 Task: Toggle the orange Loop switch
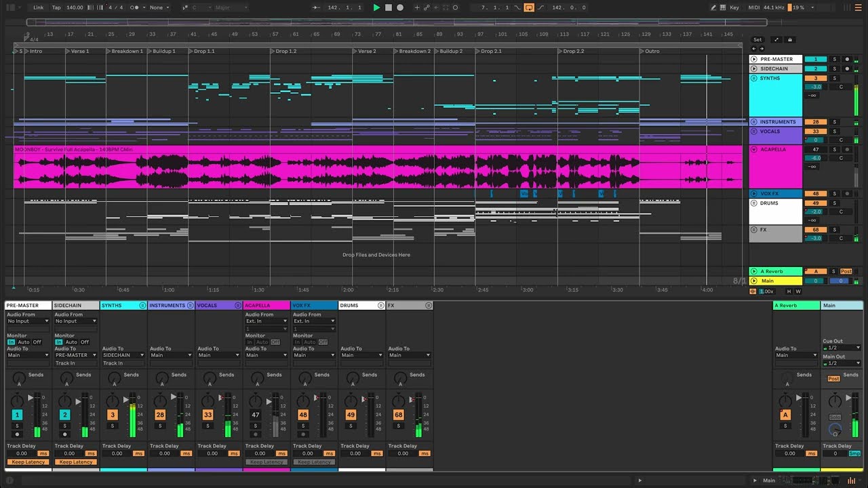529,7
